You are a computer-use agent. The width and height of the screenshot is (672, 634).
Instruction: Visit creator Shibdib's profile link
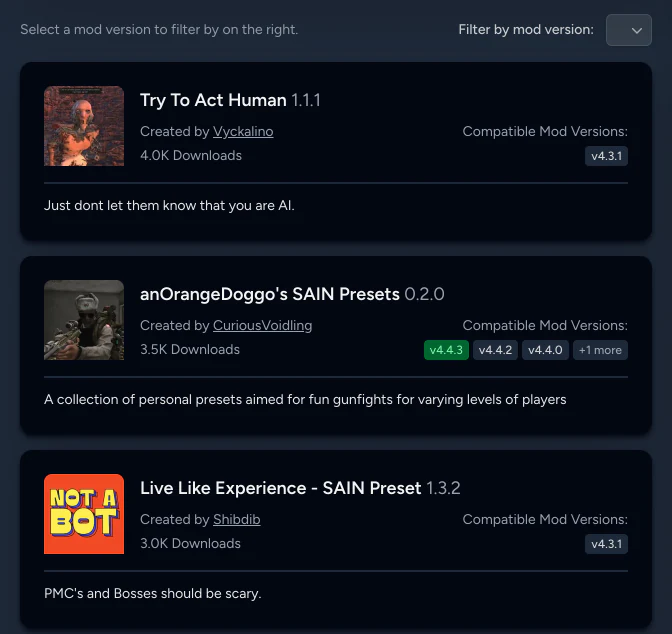click(237, 519)
